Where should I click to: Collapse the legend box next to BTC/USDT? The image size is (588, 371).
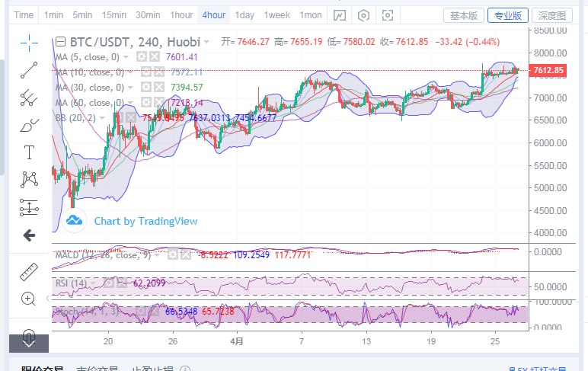[x=60, y=42]
